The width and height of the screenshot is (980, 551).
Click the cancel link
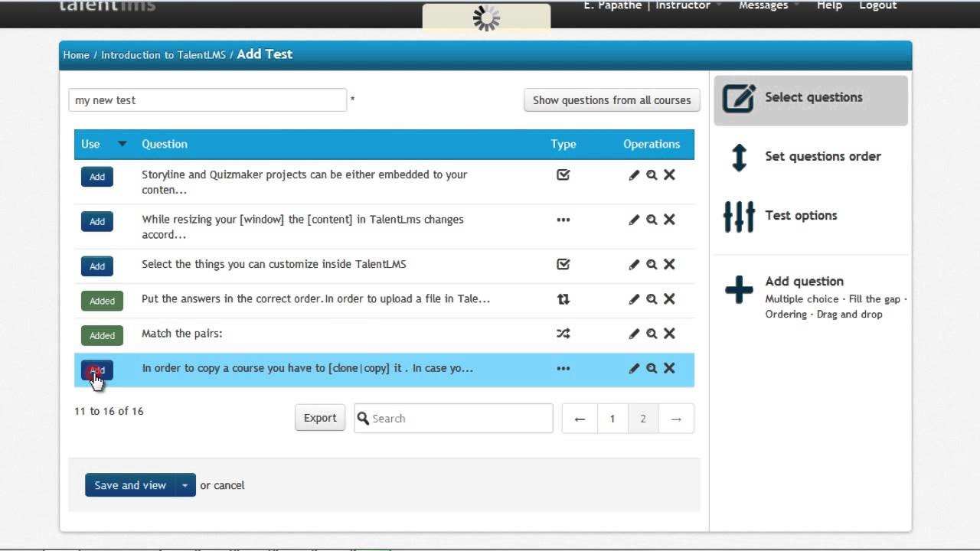(x=230, y=485)
